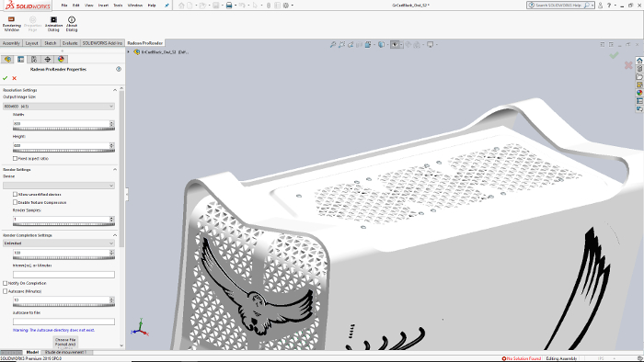Click the user login icon near the search box
The width and height of the screenshot is (644, 362).
pos(600,6)
